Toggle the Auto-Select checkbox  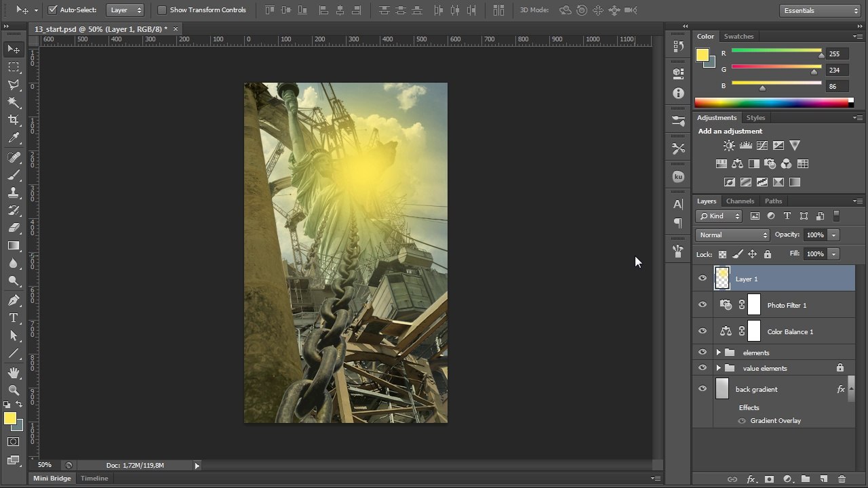[52, 10]
